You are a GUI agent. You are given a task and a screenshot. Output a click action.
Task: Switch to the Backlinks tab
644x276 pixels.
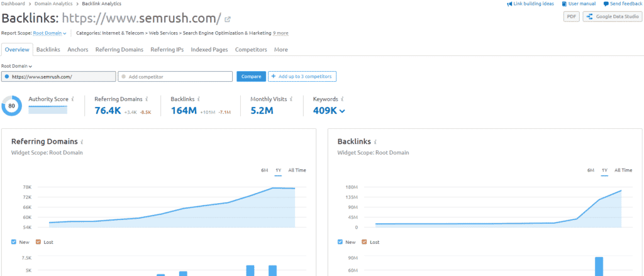(x=48, y=49)
